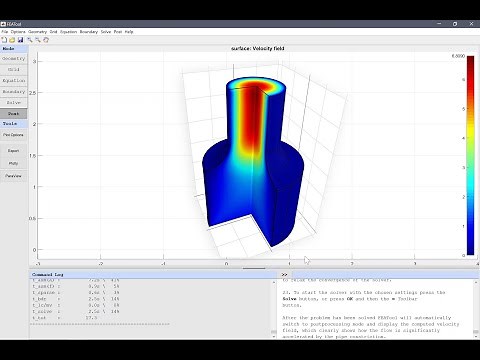This screenshot has height=360, width=480.
Task: Open the File menu
Action: tap(5, 32)
